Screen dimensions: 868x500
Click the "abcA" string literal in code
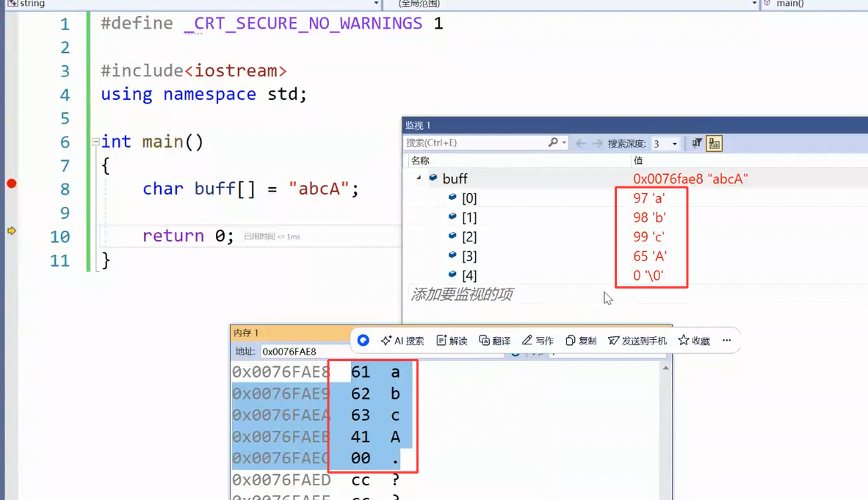coord(319,189)
